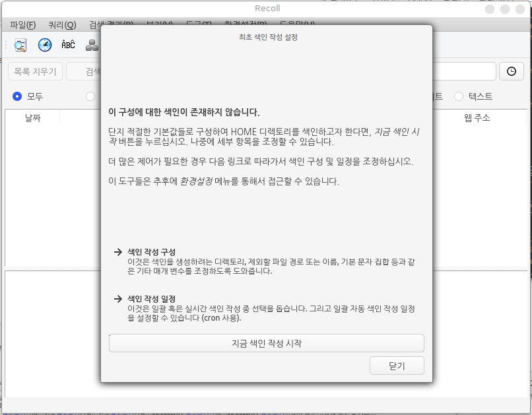Viewport: 532px width, 415px height.
Task: Select the unlabeled radio right of 모두
Action: click(90, 96)
